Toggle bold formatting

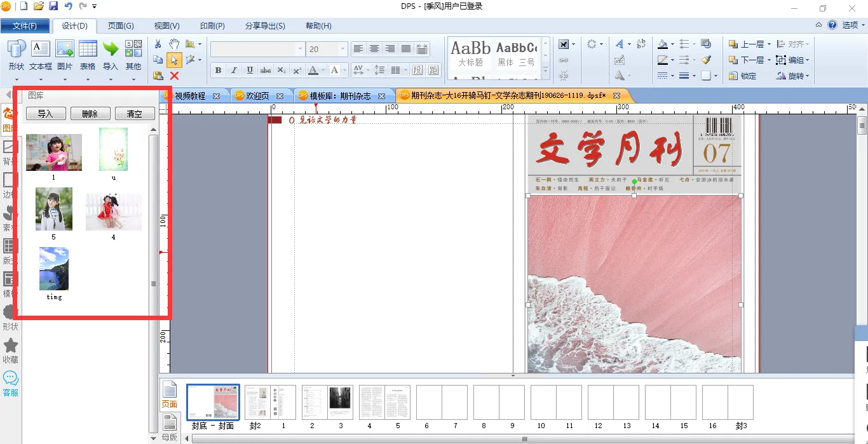point(218,70)
